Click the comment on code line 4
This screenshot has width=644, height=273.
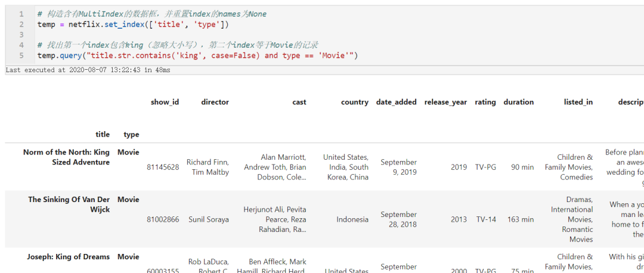click(177, 45)
